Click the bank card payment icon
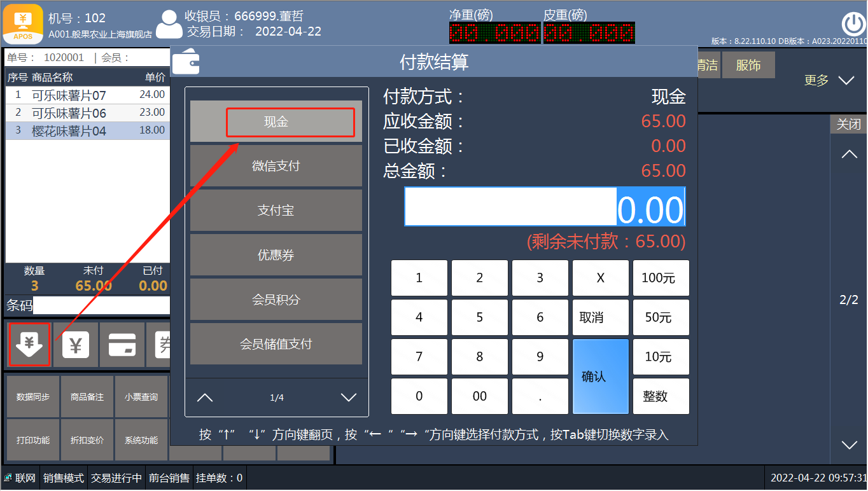The width and height of the screenshot is (868, 491). point(122,345)
